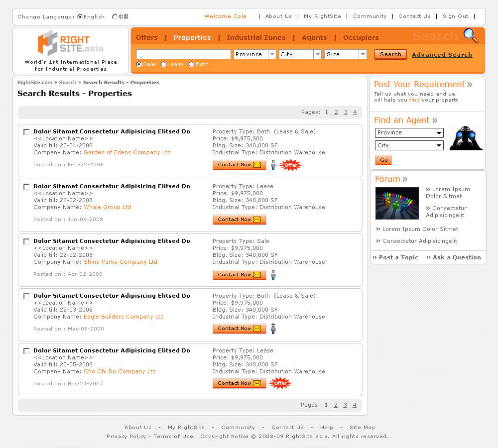498x448 pixels.
Task: Click the search keyword text field
Action: 183,54
